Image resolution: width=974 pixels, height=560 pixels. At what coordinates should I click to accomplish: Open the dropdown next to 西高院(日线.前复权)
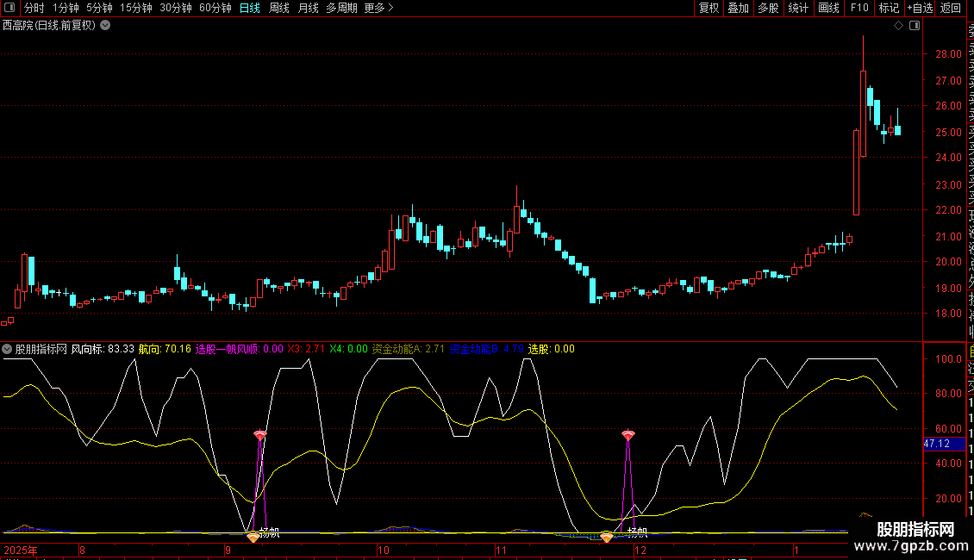pyautogui.click(x=105, y=26)
